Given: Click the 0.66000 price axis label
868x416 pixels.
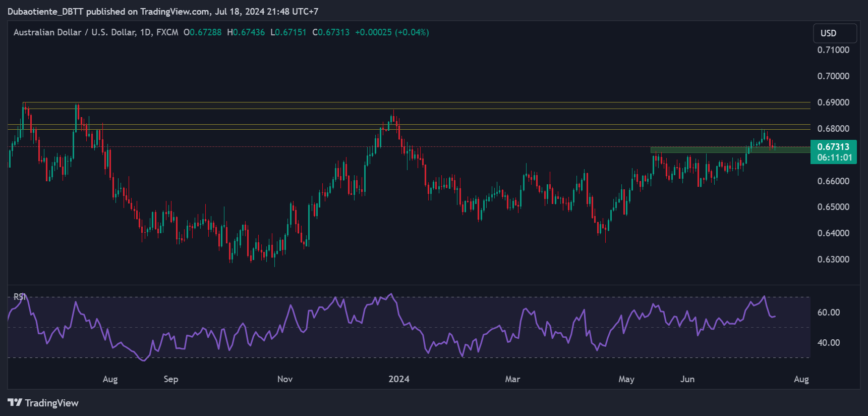Looking at the screenshot, I should tap(833, 181).
